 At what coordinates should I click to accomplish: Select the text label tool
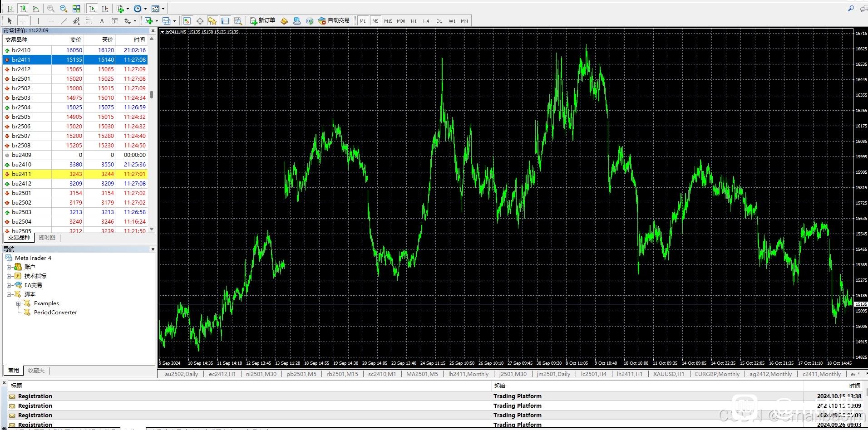click(114, 21)
